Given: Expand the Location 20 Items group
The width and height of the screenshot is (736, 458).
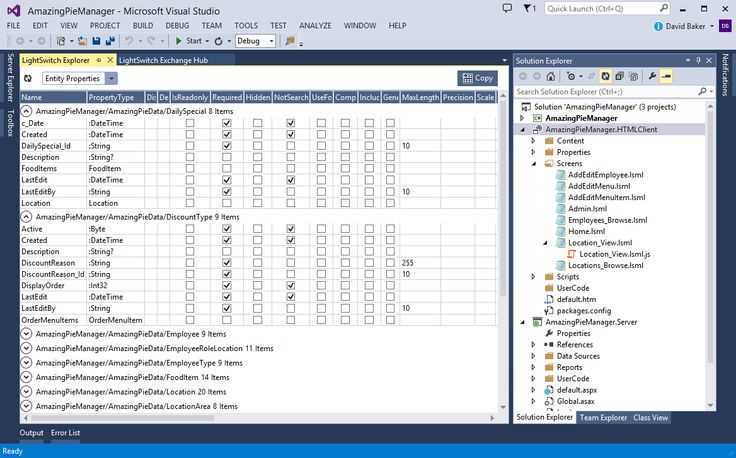Looking at the screenshot, I should pyautogui.click(x=26, y=392).
